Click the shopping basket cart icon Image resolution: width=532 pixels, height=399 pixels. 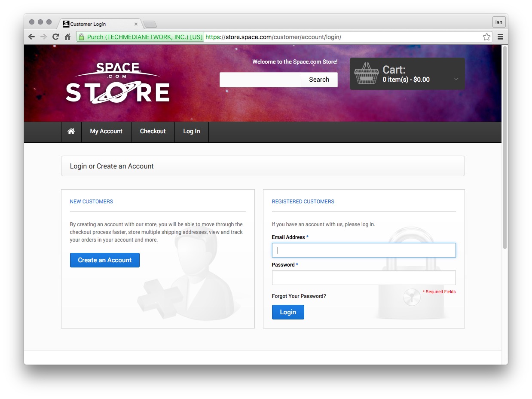coord(366,74)
